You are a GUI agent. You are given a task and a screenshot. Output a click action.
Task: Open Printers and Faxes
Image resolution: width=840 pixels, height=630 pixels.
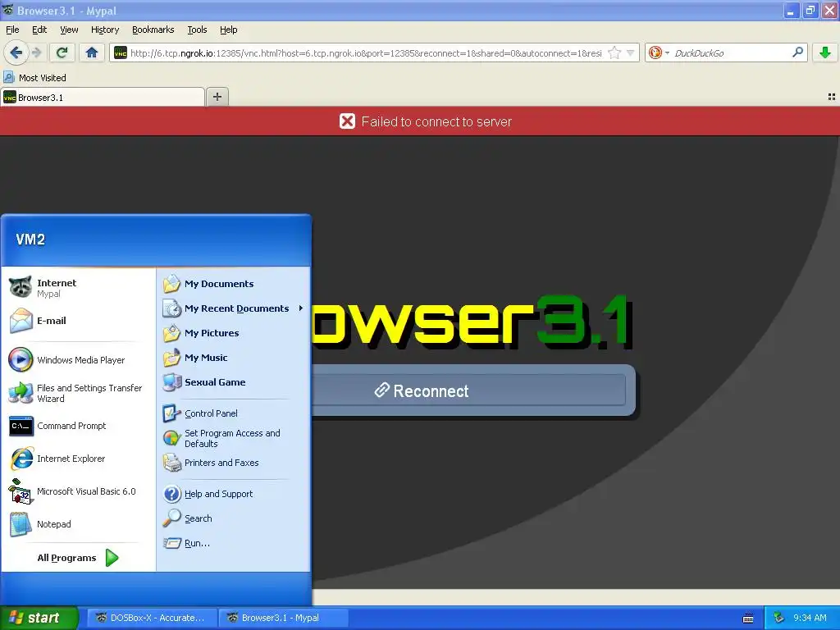[x=234, y=463]
